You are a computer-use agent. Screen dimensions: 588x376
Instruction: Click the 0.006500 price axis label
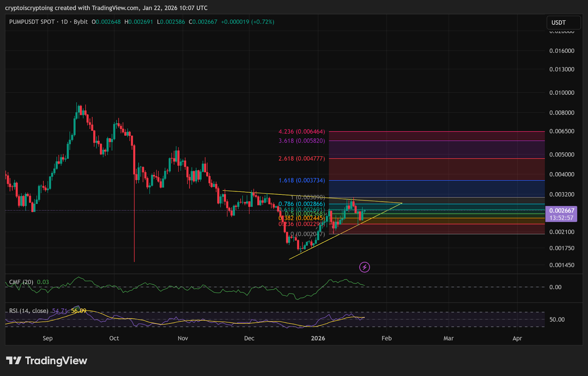pos(562,132)
